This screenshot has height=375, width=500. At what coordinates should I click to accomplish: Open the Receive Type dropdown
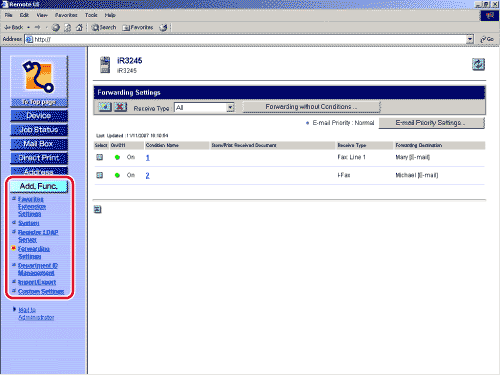coord(204,107)
